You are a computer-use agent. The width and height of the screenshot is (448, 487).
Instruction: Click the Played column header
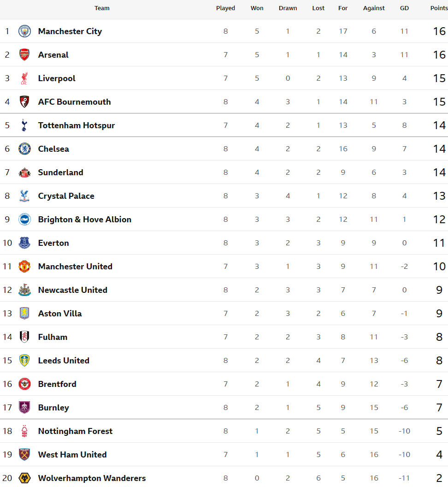[225, 8]
